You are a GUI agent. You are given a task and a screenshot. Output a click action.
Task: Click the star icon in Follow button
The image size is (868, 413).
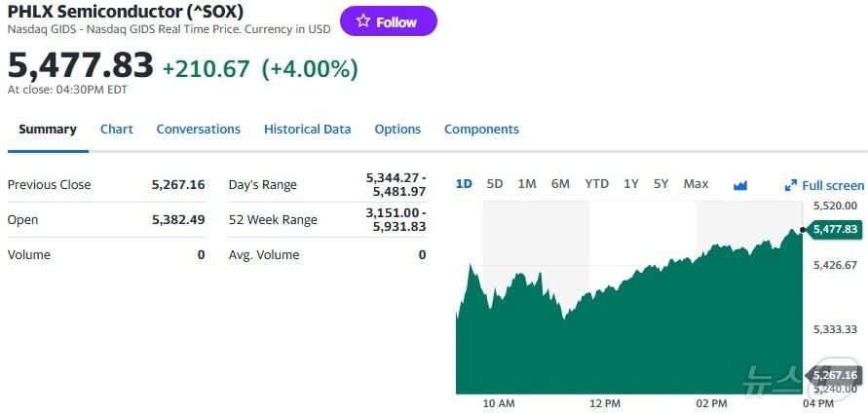[x=363, y=21]
